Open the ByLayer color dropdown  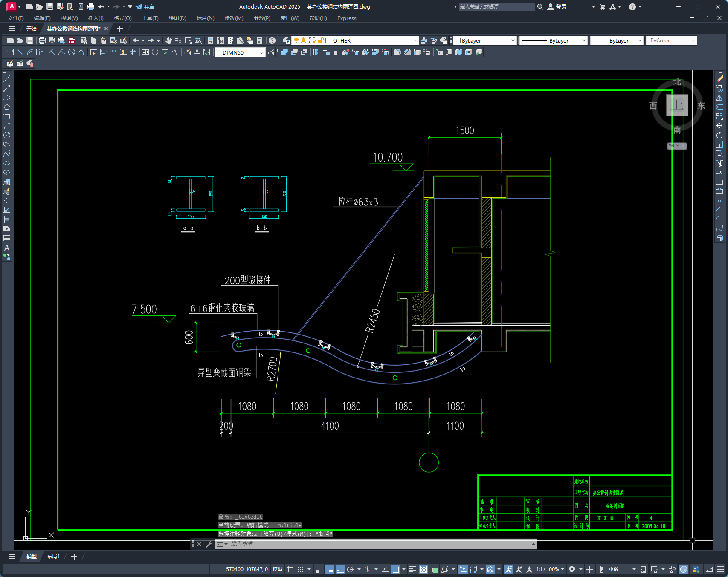513,40
